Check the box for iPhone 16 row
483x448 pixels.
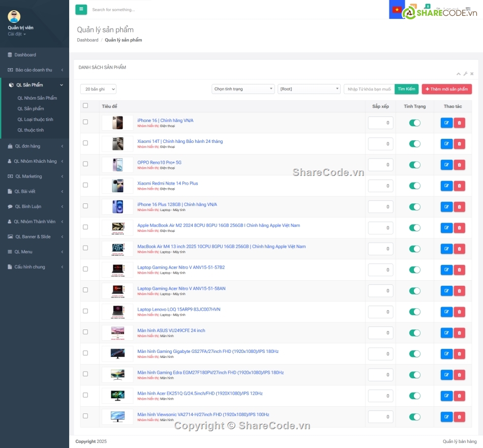pos(85,122)
